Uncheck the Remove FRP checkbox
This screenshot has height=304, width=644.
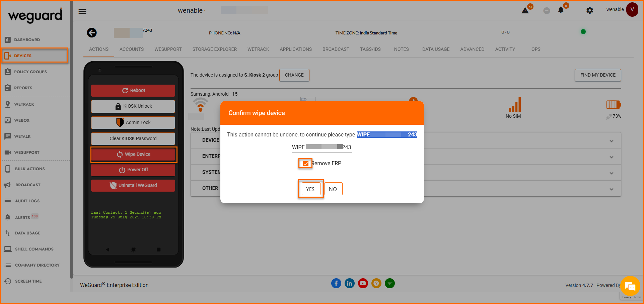tap(305, 164)
